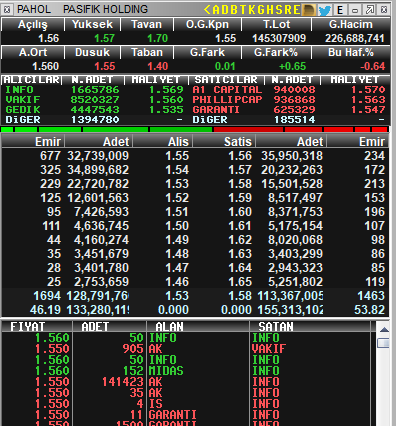Select the 1.50 bid price level
The image size is (396, 426).
(x=177, y=226)
